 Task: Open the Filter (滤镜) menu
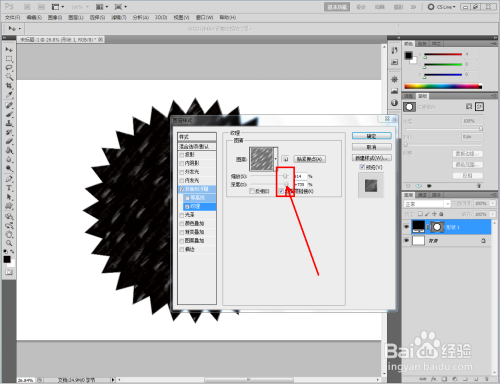tap(119, 17)
